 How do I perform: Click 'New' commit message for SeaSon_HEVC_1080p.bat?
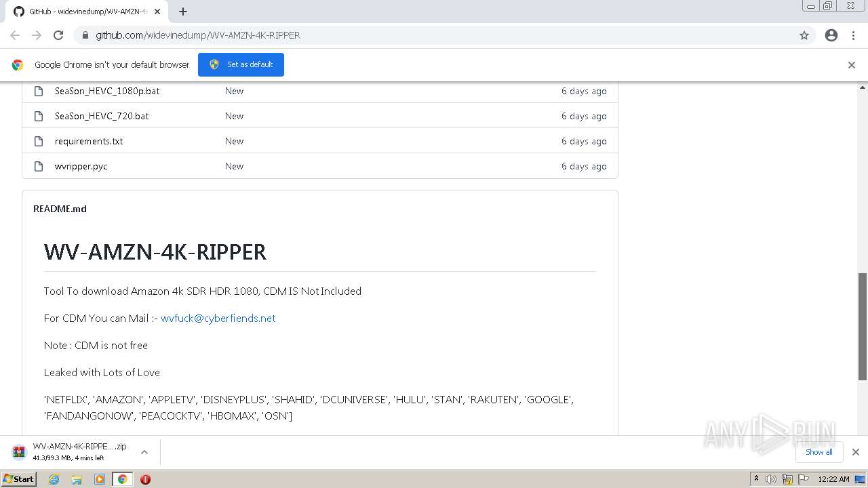point(234,91)
